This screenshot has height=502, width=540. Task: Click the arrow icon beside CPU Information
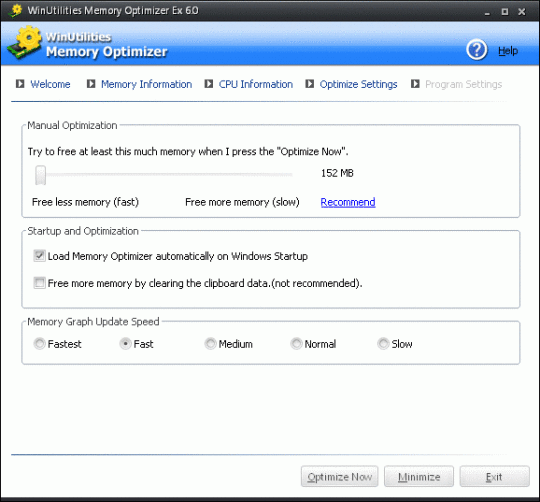tap(209, 84)
